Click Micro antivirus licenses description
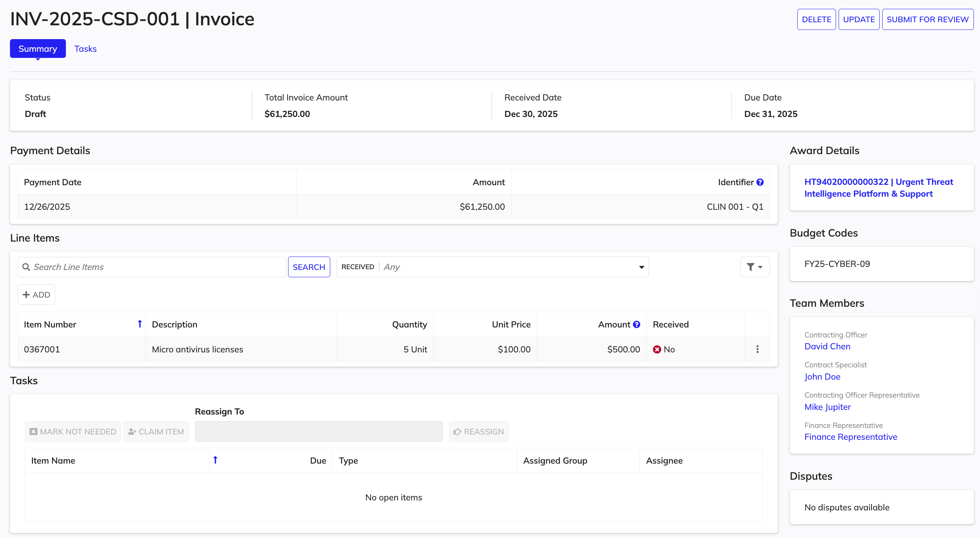This screenshot has width=980, height=538. pyautogui.click(x=197, y=349)
